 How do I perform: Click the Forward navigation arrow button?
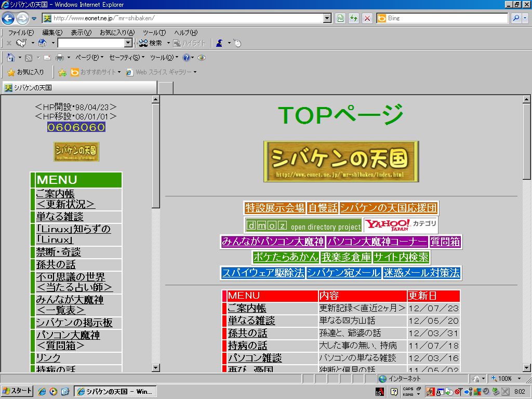coord(23,18)
